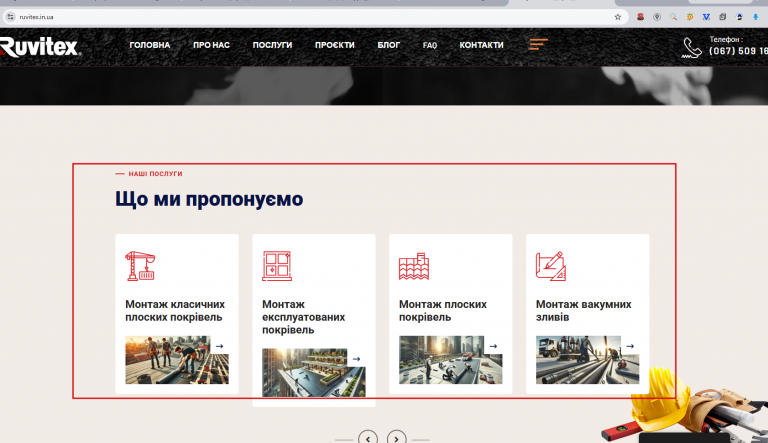This screenshot has height=443, width=768.
Task: Open the round gray shield extension icon
Action: [x=657, y=17]
